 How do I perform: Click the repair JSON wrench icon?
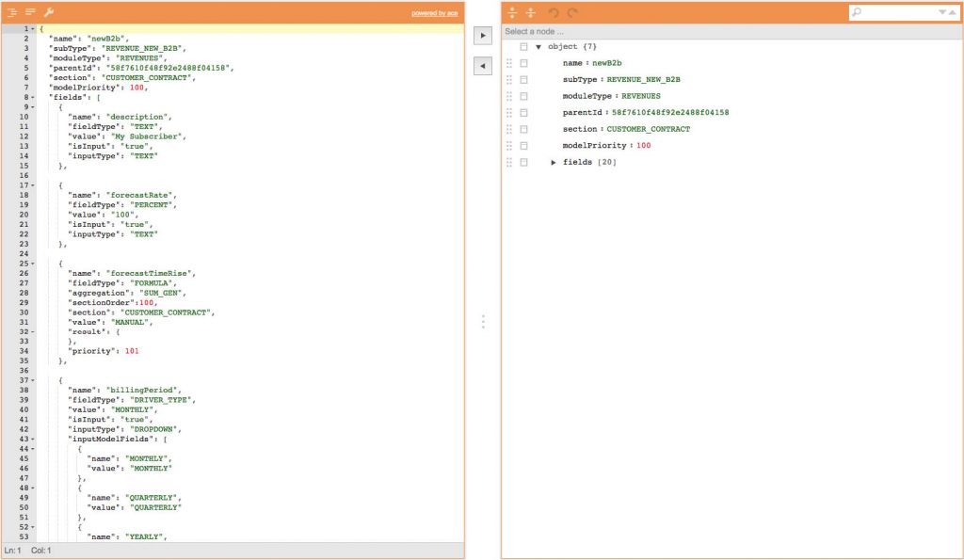click(49, 12)
